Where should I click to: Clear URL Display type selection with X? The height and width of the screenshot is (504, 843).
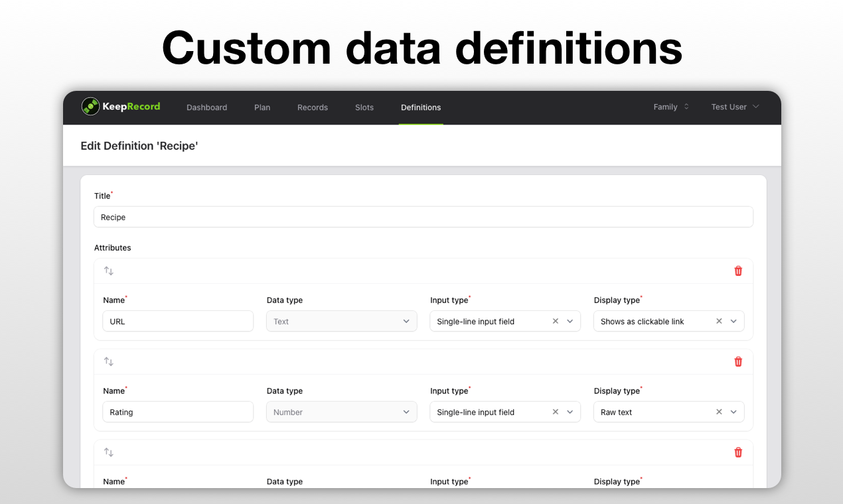(719, 321)
